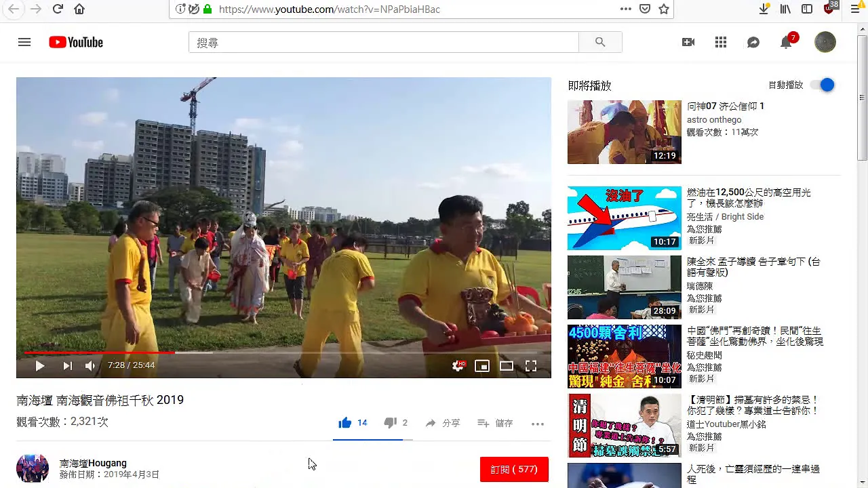The image size is (868, 488).
Task: Go to the browser home page
Action: click(79, 9)
